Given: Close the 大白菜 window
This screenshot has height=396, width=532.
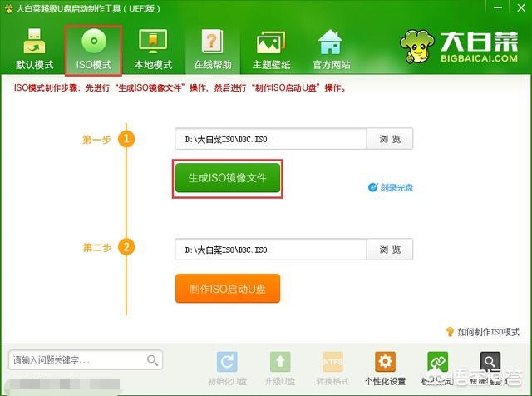Looking at the screenshot, I should tap(521, 7).
